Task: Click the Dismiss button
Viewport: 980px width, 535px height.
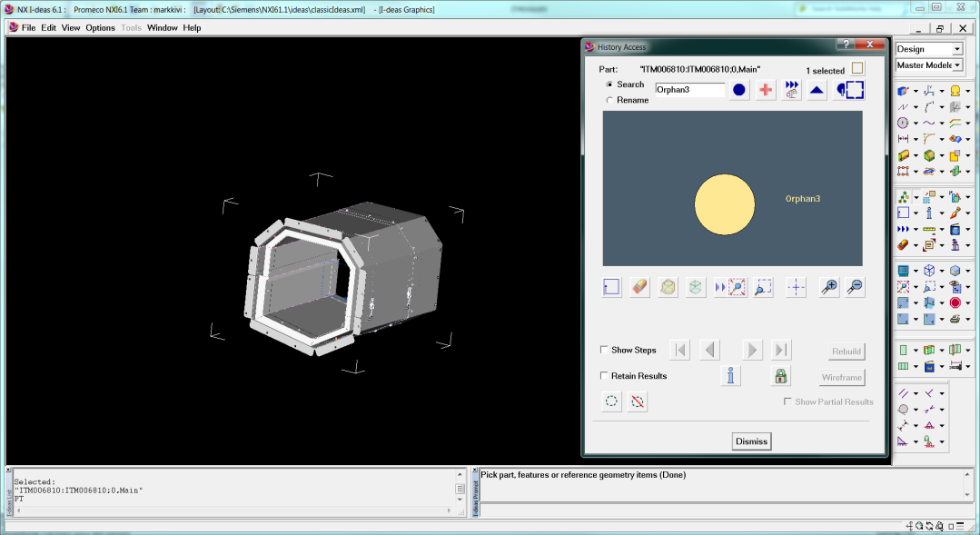Action: point(751,441)
